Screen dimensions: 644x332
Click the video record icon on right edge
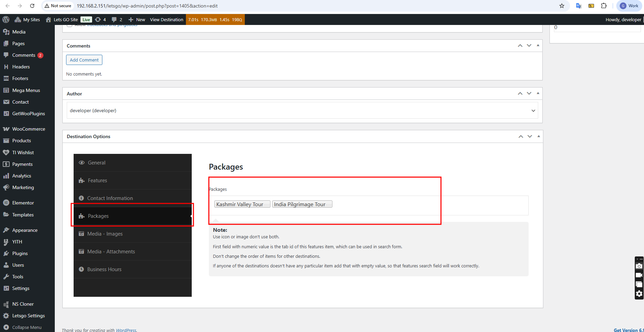(639, 275)
